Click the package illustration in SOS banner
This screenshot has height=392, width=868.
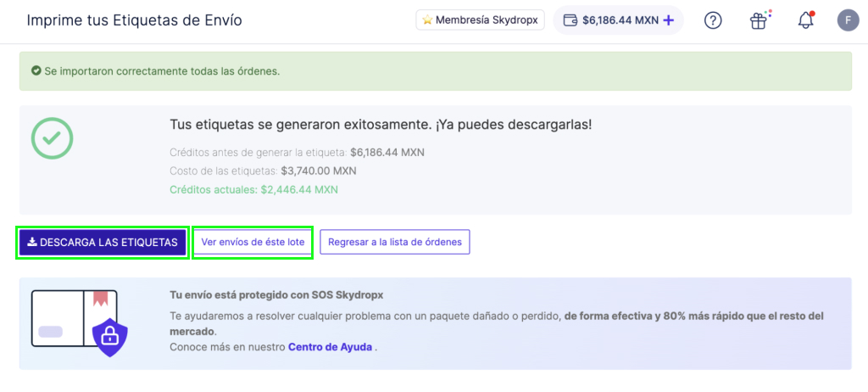[74, 319]
